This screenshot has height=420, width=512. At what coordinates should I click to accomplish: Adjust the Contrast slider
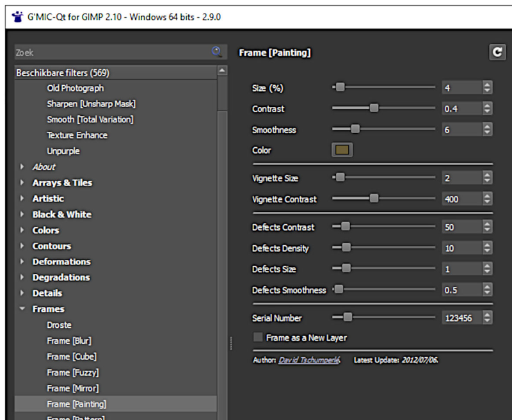click(383, 108)
